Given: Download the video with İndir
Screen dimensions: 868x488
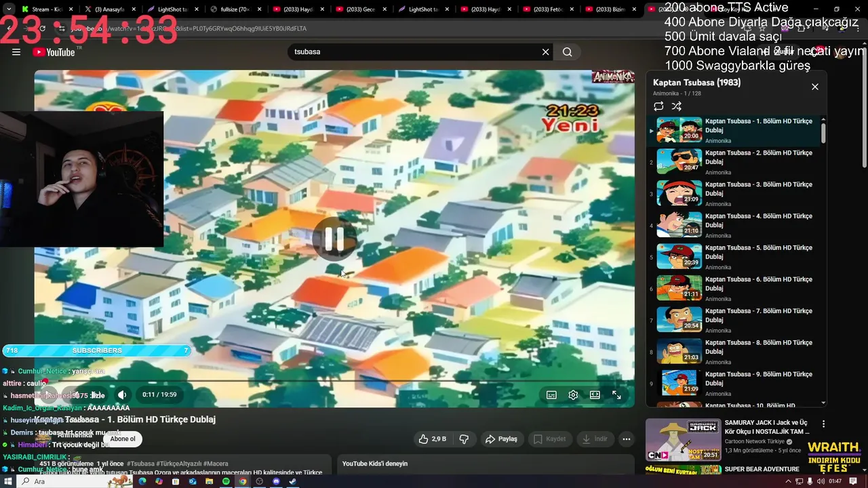Looking at the screenshot, I should click(595, 439).
